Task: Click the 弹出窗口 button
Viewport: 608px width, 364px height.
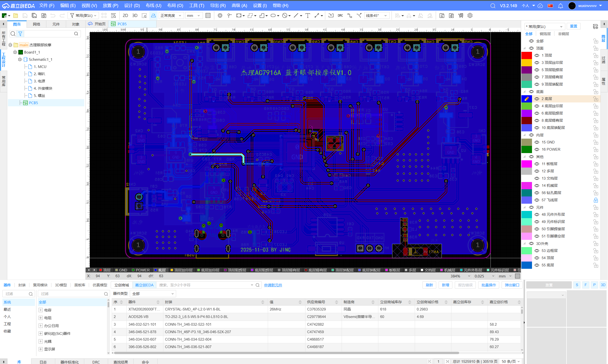Action: [x=512, y=285]
